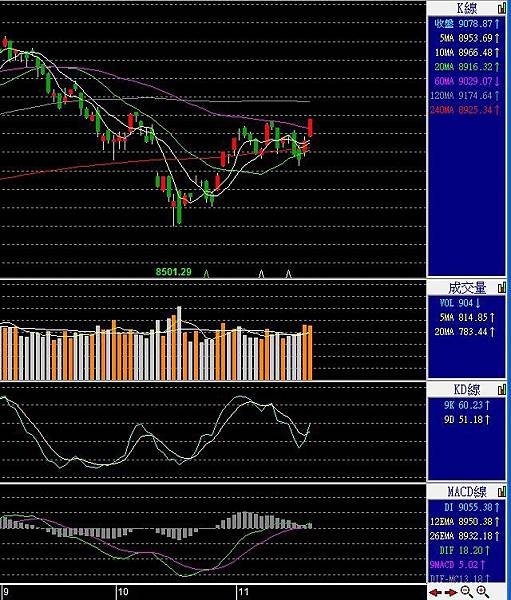Zoom in with the last magnifier icon
Viewport: 511px width, 600px height.
(x=483, y=592)
